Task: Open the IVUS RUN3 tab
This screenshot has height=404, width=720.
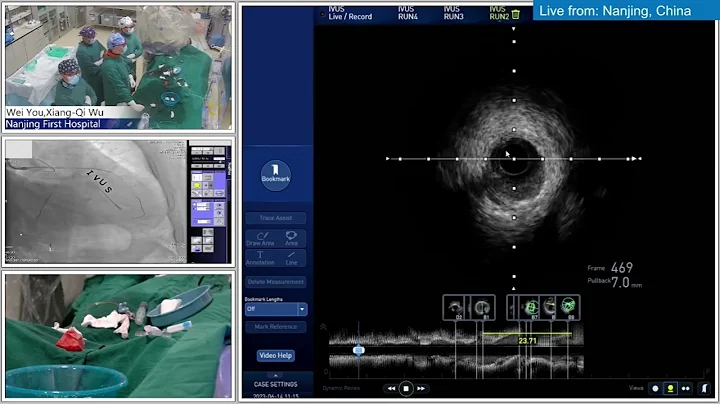Action: pos(453,13)
